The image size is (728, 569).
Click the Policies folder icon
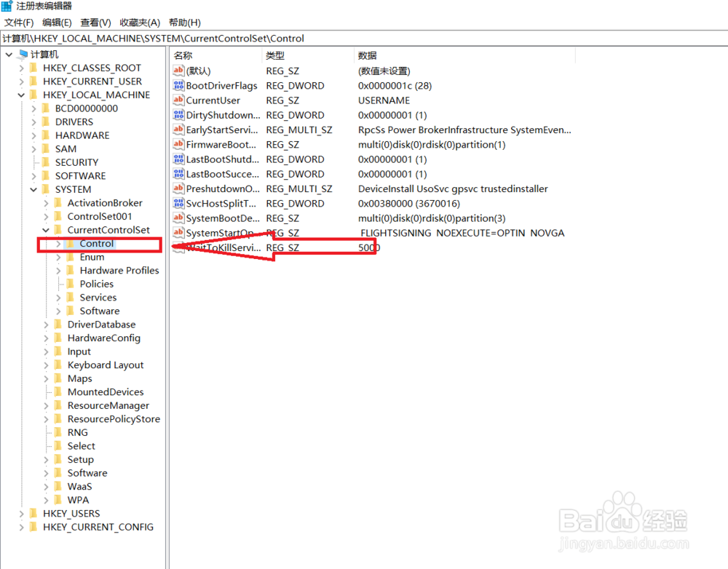click(x=70, y=284)
